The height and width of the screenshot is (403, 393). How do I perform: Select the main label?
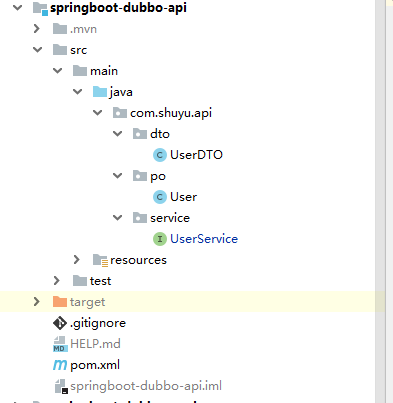(x=104, y=71)
